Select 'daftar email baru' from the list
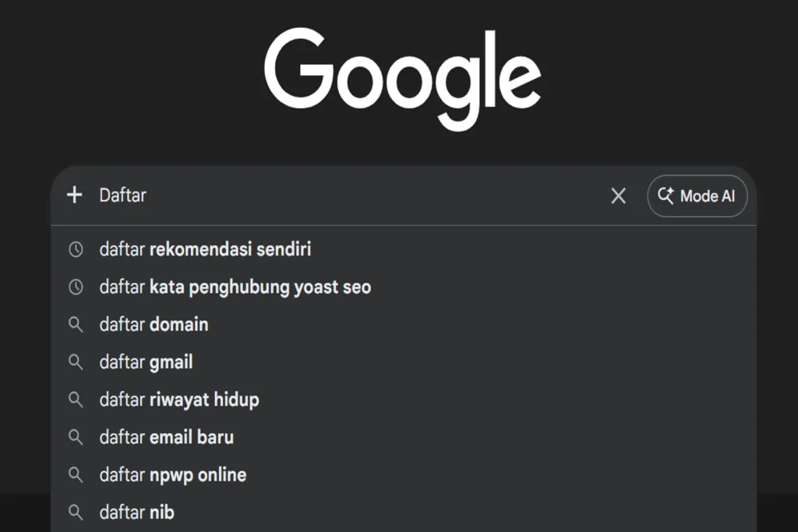The width and height of the screenshot is (798, 532). [x=167, y=437]
